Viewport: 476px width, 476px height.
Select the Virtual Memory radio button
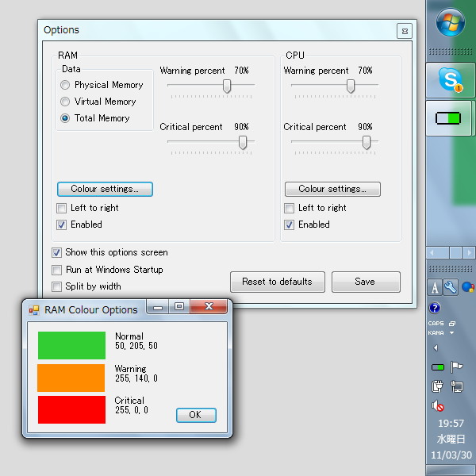pos(65,102)
